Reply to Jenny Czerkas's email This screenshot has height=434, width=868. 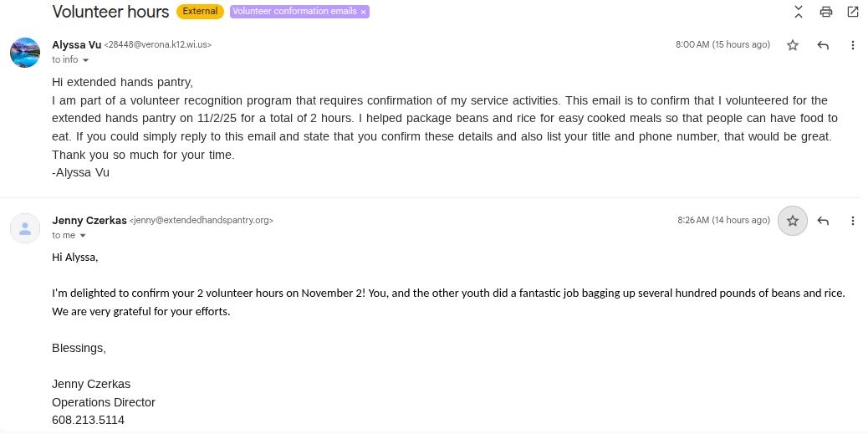click(x=823, y=221)
